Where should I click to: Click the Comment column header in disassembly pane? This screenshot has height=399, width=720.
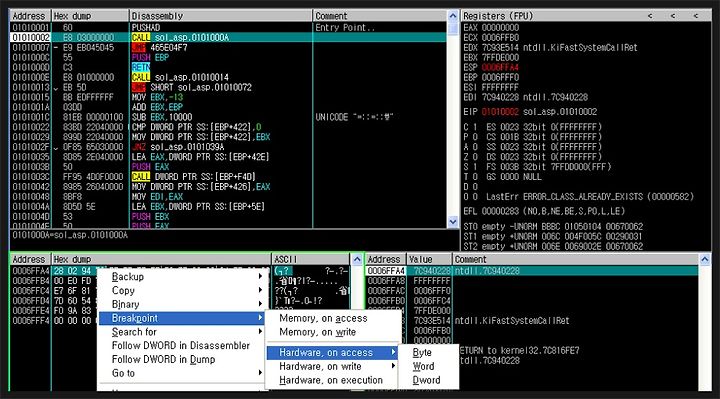380,16
